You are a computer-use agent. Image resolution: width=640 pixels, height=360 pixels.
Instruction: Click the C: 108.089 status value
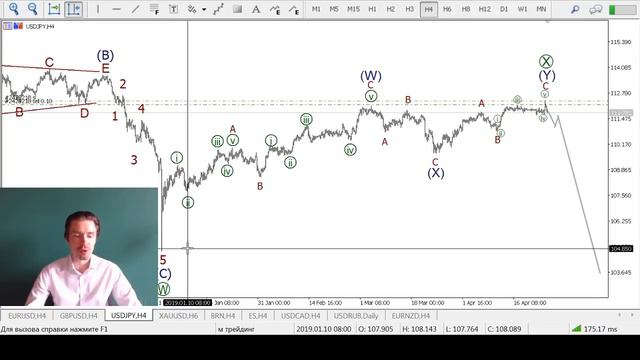pyautogui.click(x=504, y=329)
